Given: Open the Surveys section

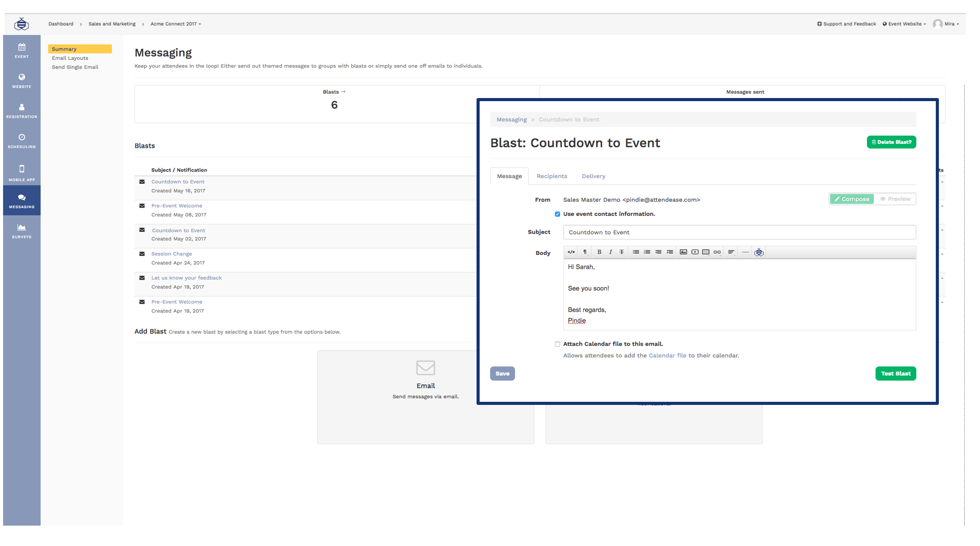Looking at the screenshot, I should (x=22, y=230).
